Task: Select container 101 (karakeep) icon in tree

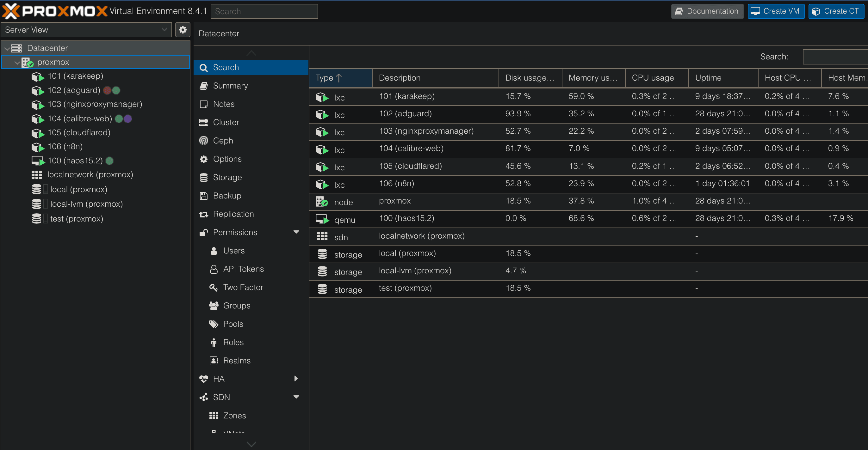Action: tap(38, 76)
